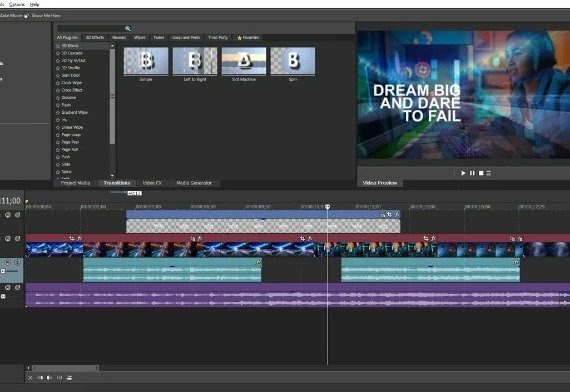Toggle favorite star for Gradient Wipe
Viewport: 570px width, 392px height.
[58, 113]
